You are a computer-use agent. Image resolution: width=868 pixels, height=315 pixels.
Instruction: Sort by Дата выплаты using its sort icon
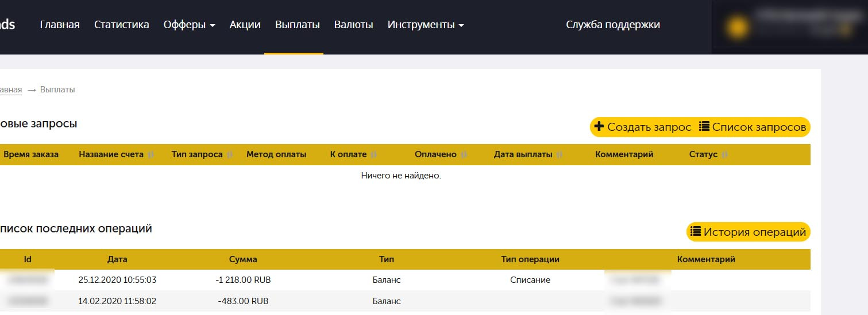[560, 154]
